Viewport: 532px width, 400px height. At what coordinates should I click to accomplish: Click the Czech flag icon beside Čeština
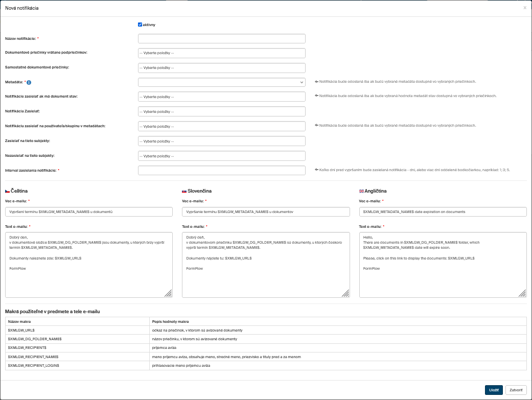point(7,191)
